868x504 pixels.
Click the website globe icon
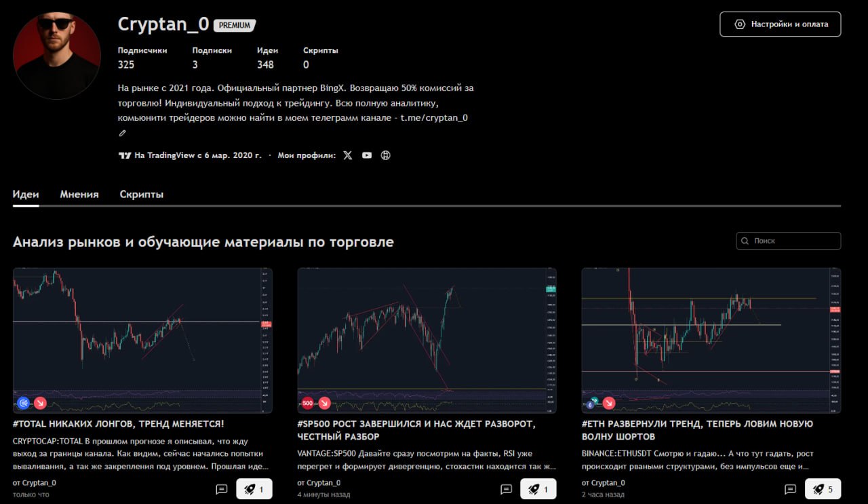386,155
